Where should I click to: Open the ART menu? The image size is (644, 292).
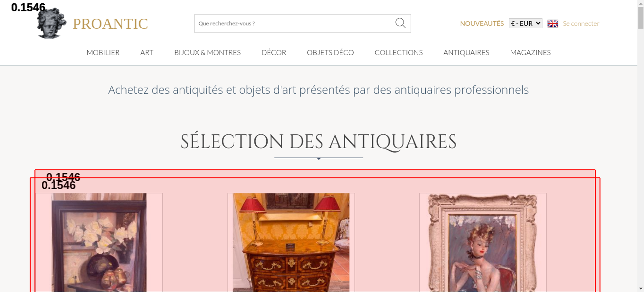pyautogui.click(x=147, y=52)
